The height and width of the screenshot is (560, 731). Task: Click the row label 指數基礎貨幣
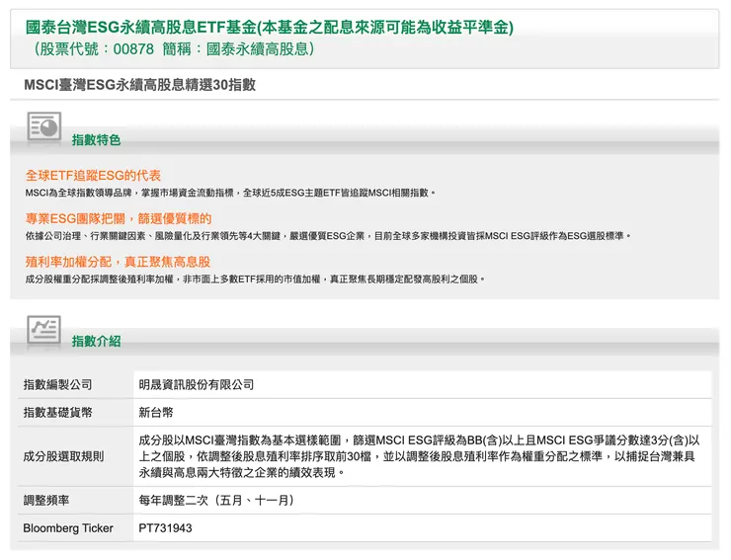[x=58, y=412]
